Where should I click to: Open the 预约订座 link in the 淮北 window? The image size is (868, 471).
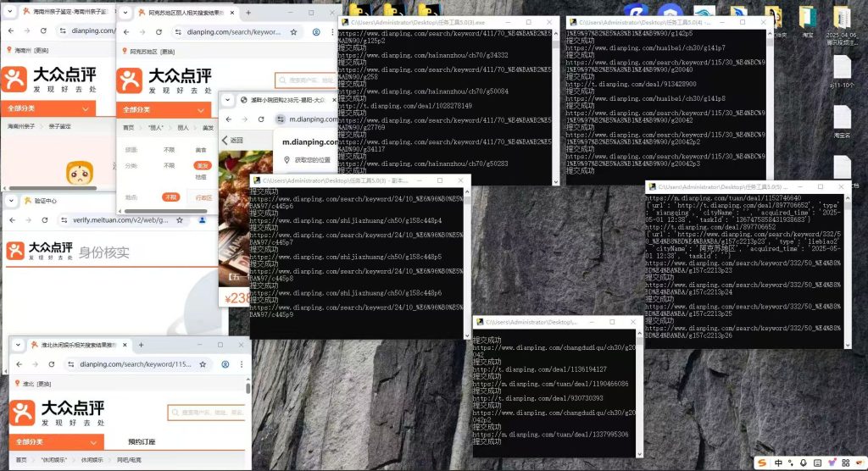pyautogui.click(x=142, y=441)
